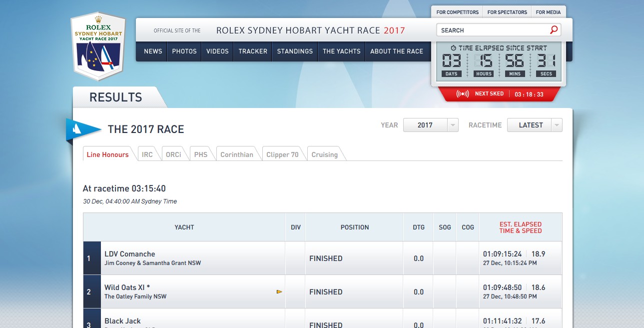Switch to the Corinthian tab
The width and height of the screenshot is (644, 328).
click(x=237, y=154)
